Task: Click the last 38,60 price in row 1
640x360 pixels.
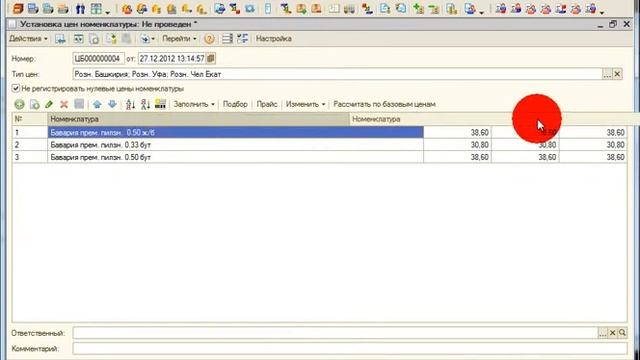Action: point(593,132)
